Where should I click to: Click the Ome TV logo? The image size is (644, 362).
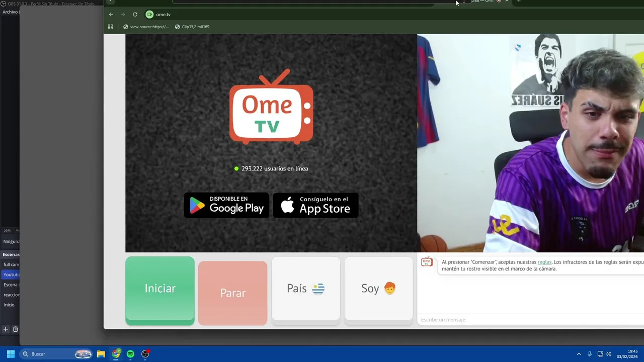tap(271, 107)
